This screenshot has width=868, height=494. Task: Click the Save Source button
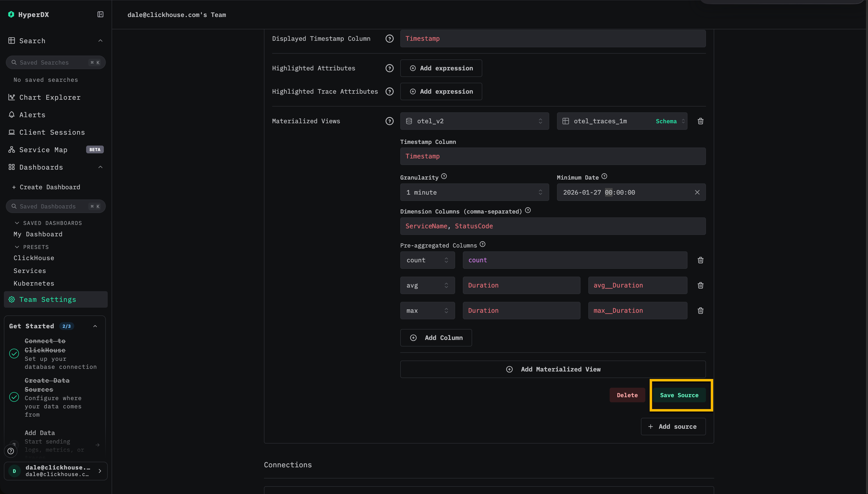pyautogui.click(x=679, y=395)
